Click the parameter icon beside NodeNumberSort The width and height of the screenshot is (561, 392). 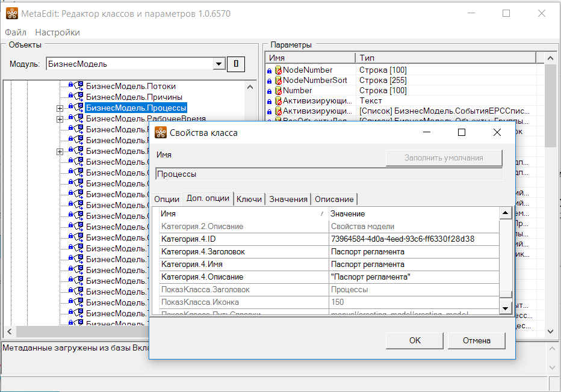pyautogui.click(x=278, y=81)
